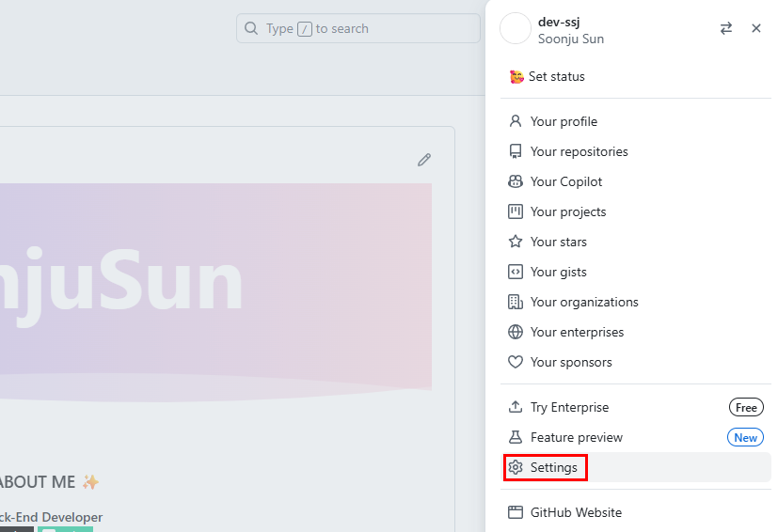Open Settings
Screen dimensions: 778x532
[x=636, y=467]
